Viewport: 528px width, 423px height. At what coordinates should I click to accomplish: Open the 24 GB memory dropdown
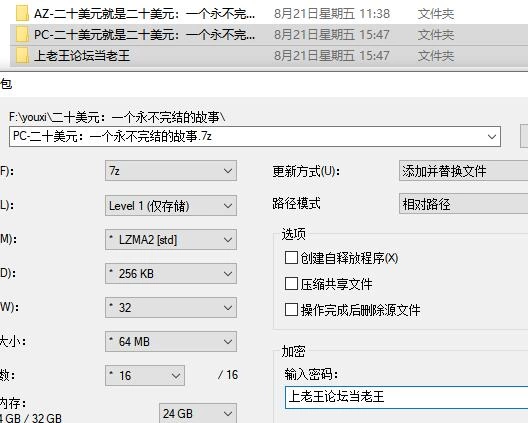[198, 413]
